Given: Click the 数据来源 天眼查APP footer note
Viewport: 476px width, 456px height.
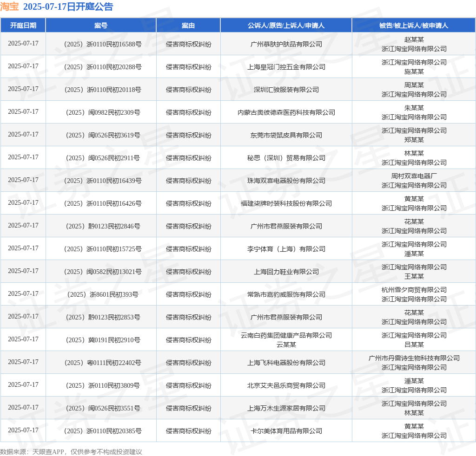Looking at the screenshot, I should (x=71, y=452).
